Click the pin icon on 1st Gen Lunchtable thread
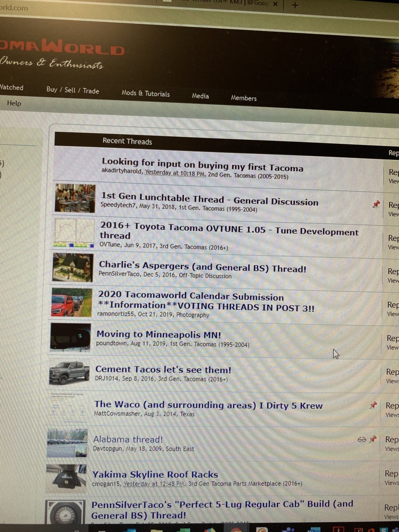The height and width of the screenshot is (532, 399). pos(376,204)
